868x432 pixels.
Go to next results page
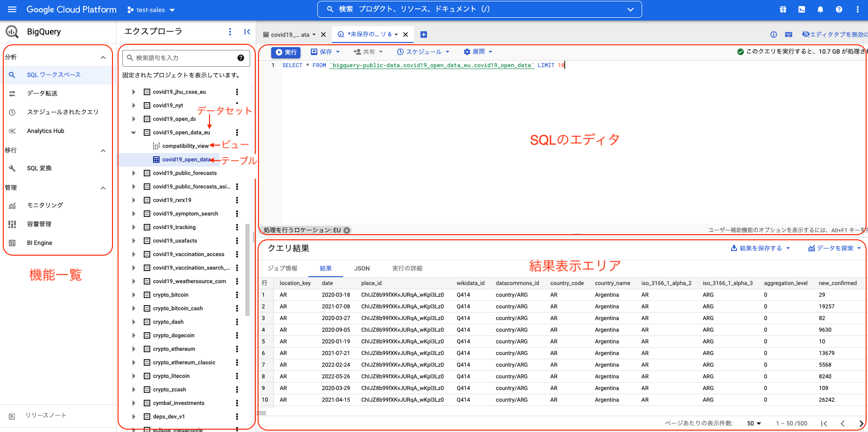click(861, 424)
